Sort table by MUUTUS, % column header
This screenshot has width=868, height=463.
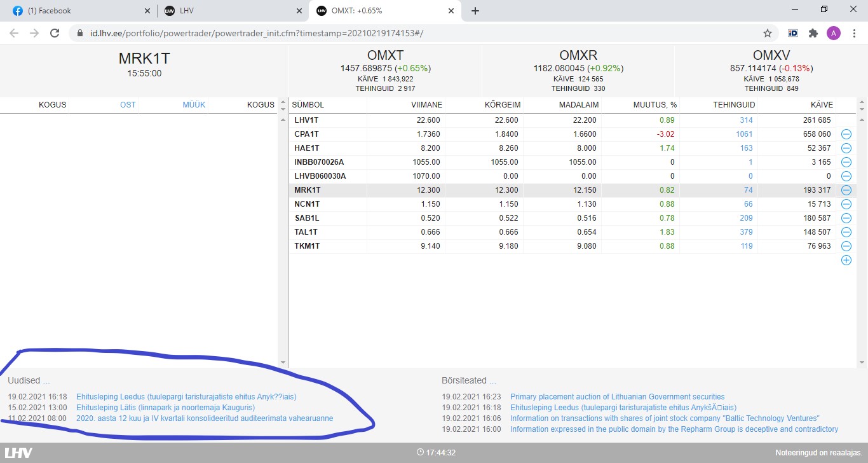(x=653, y=105)
